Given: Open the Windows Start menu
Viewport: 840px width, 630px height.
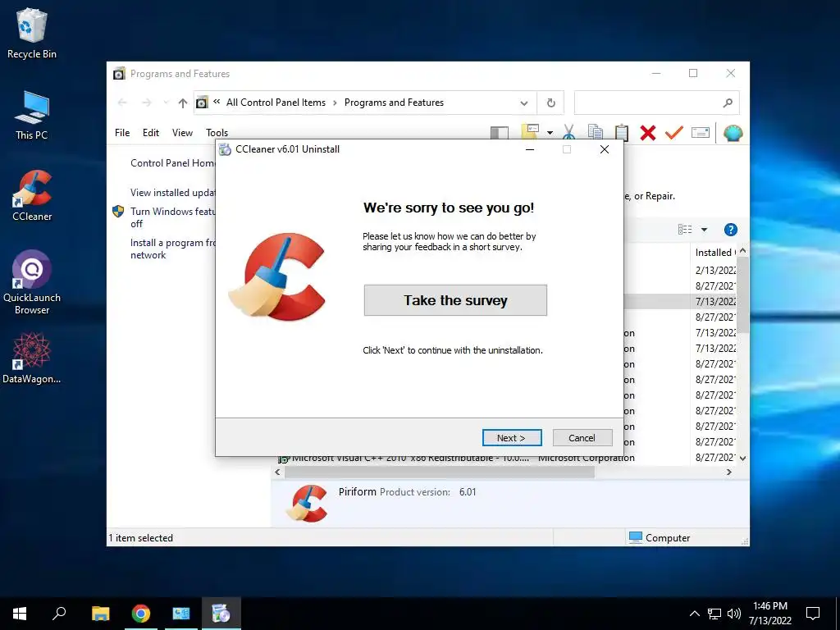Looking at the screenshot, I should (20, 614).
